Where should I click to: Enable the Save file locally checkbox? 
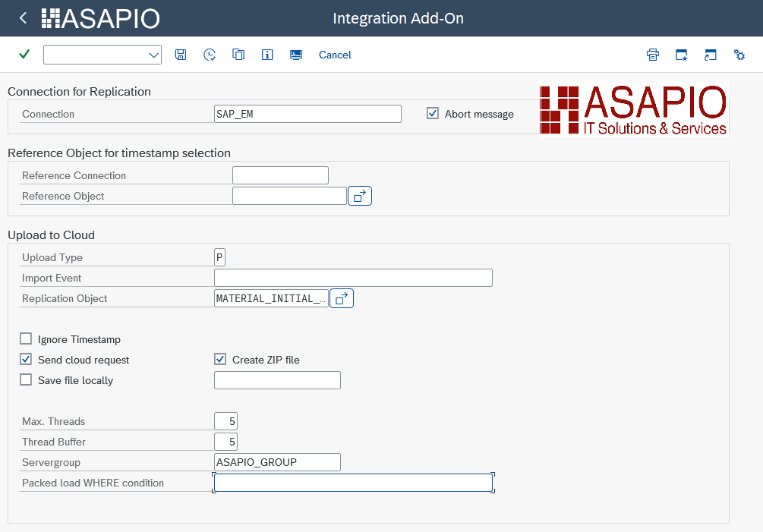[x=26, y=379]
